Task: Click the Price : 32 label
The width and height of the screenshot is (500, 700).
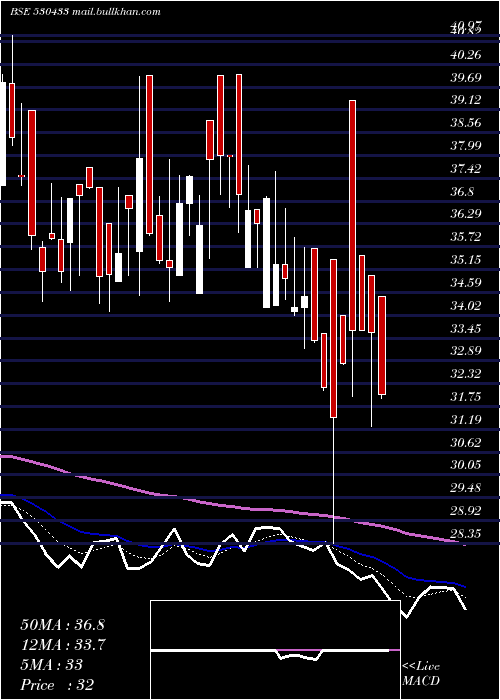Action: pos(57,685)
